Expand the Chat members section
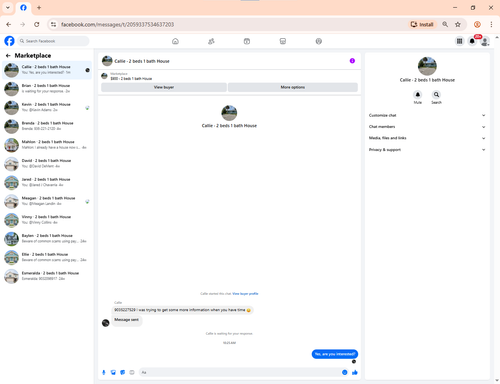This screenshot has width=500, height=384. (427, 127)
